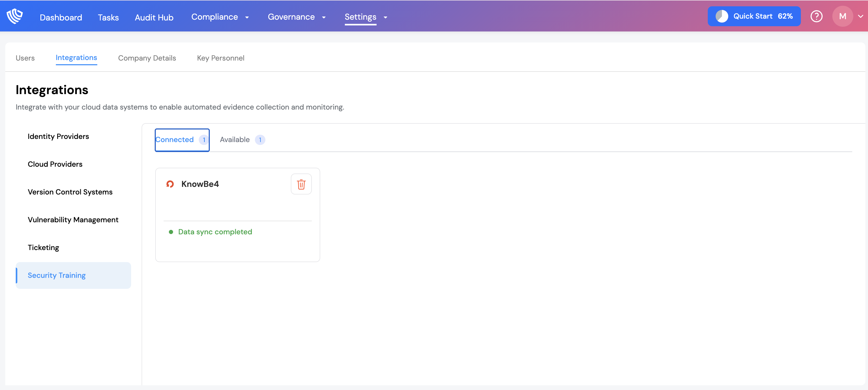Open Tasks in top navigation
The image size is (868, 390).
109,17
